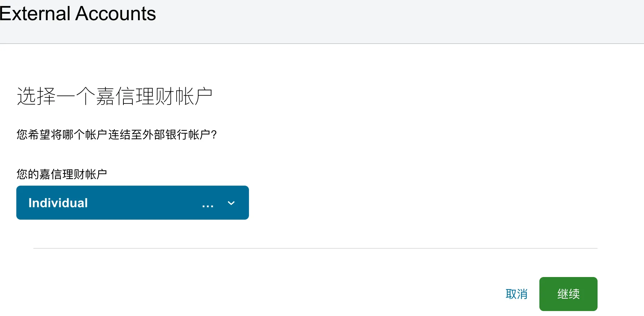Click the word Individual in the selector
This screenshot has height=316, width=644.
[58, 203]
